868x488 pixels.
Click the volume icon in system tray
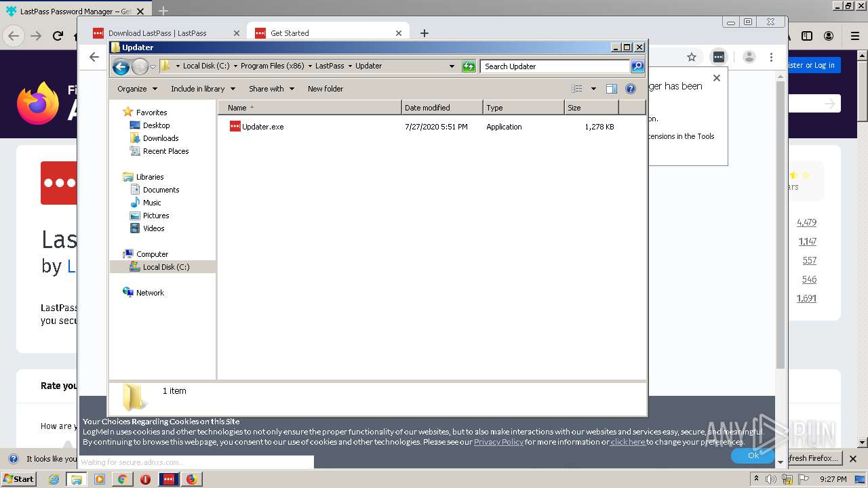pyautogui.click(x=771, y=479)
